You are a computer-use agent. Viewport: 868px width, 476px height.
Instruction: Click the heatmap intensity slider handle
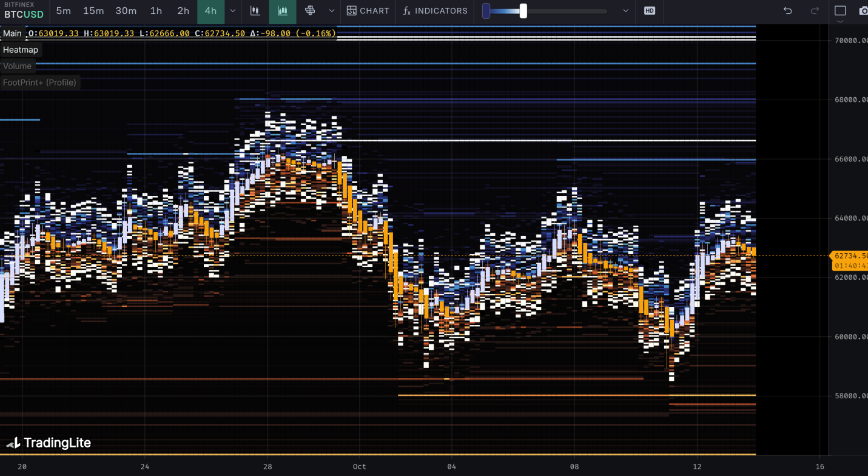pyautogui.click(x=523, y=11)
